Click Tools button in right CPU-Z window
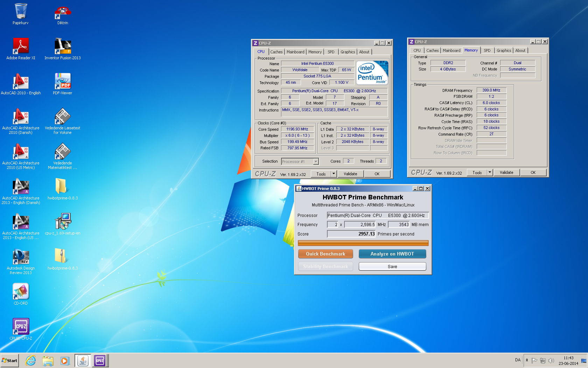This screenshot has width=588, height=368. [477, 172]
